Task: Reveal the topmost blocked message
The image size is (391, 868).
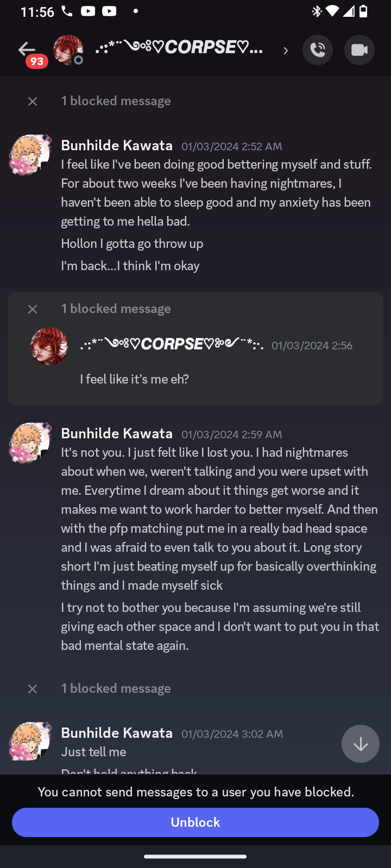Action: click(33, 101)
